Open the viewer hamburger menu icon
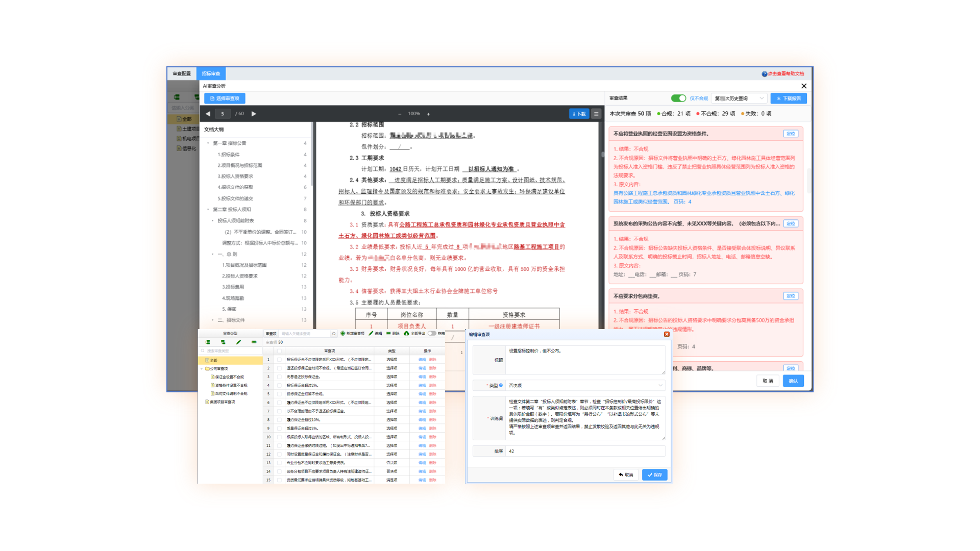 pyautogui.click(x=596, y=114)
